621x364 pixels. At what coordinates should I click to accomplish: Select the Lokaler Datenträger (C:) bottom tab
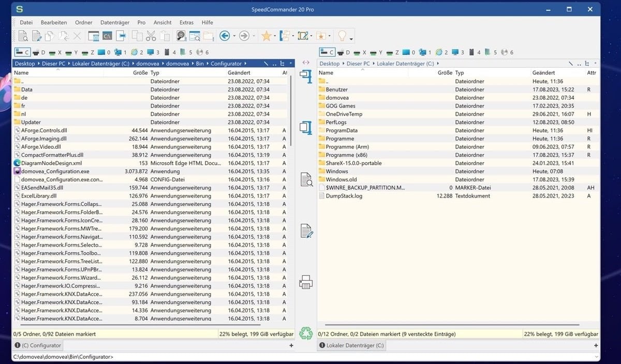(x=351, y=345)
